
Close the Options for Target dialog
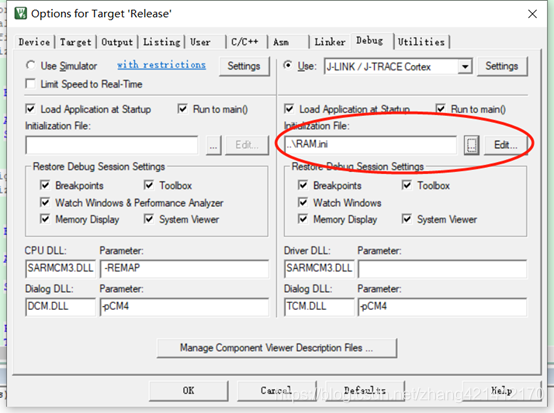(x=532, y=14)
